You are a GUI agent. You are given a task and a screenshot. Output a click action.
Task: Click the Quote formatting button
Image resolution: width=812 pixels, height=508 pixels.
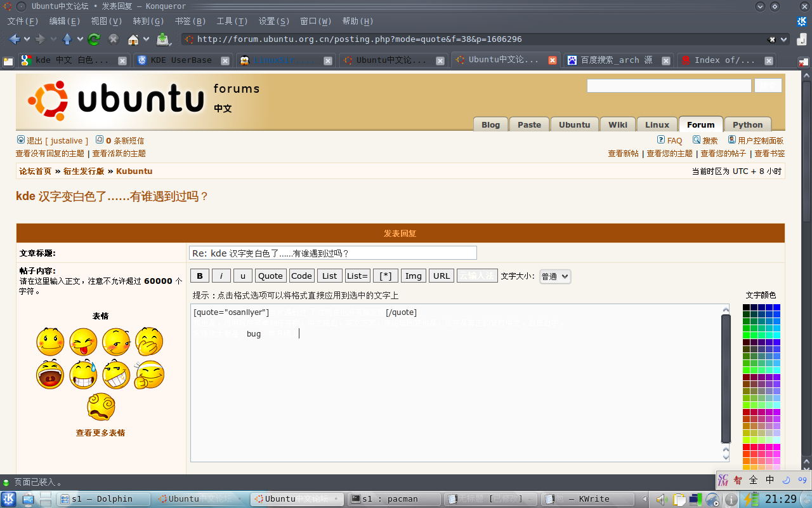(x=270, y=276)
